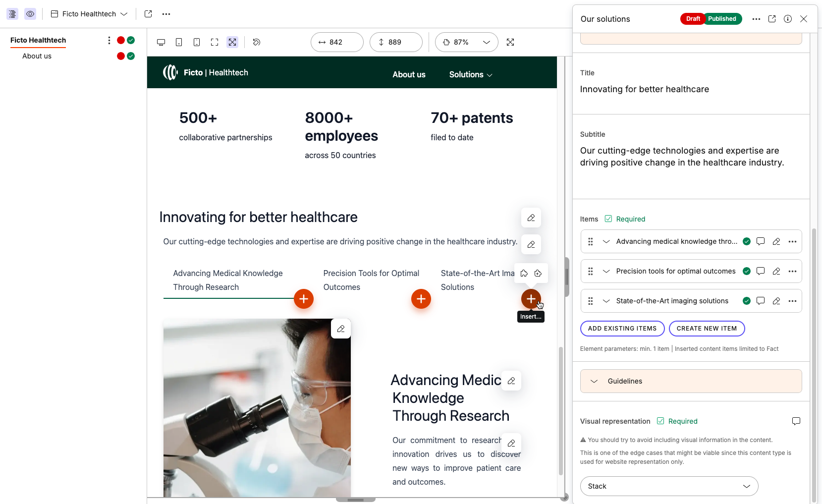The width and height of the screenshot is (822, 504).
Task: Open the content tree panel icon
Action: (12, 14)
